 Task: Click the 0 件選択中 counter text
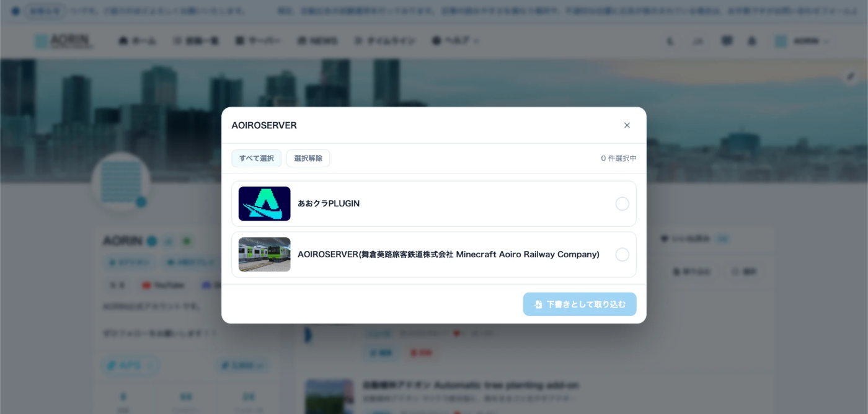coord(619,158)
